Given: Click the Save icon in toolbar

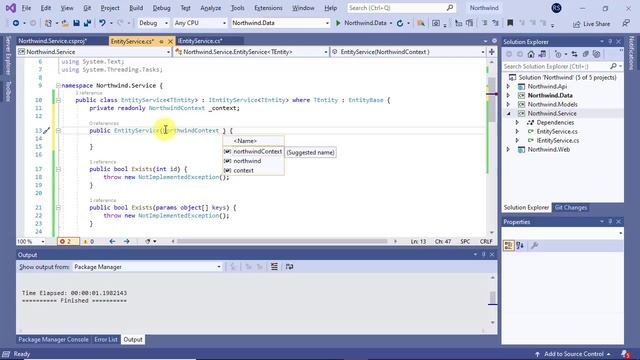Looking at the screenshot, I should pos(76,23).
